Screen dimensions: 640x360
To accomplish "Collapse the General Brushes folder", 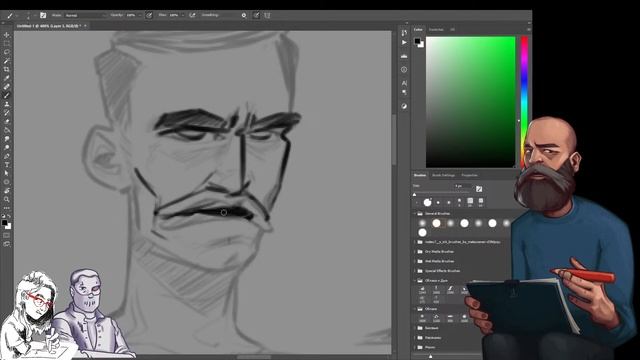I will point(416,213).
